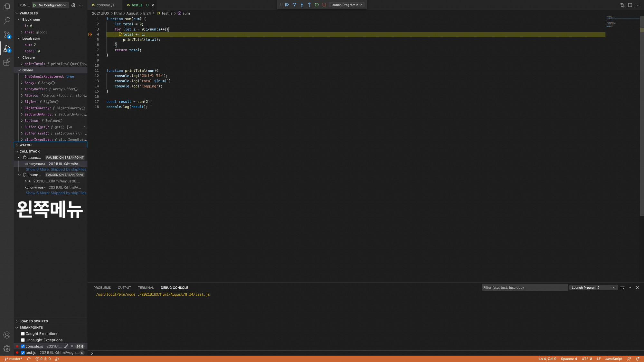This screenshot has height=362, width=644.
Task: Open the Launch Program 2 console dropdown
Action: [x=593, y=288]
